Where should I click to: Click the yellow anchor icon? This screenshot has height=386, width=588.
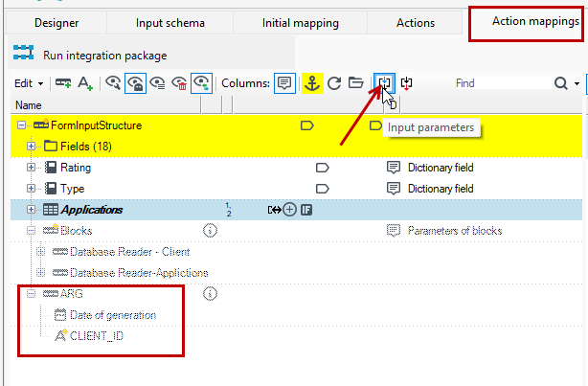[x=312, y=83]
